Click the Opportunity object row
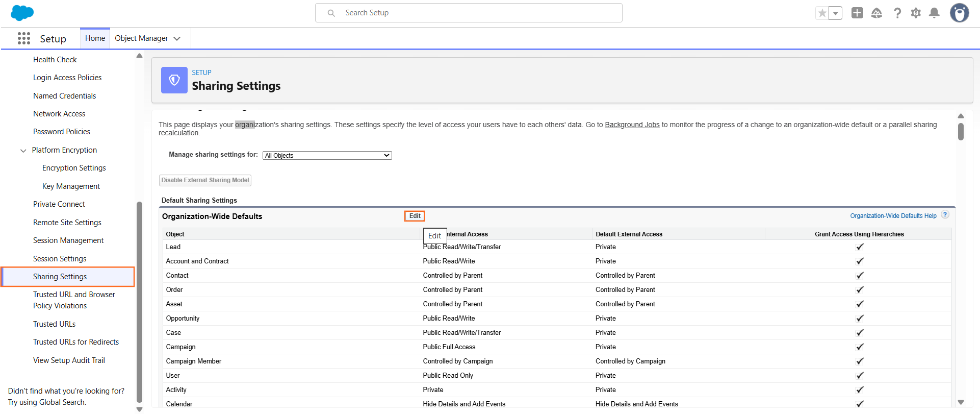Screen dimensions: 980x414 point(557,318)
